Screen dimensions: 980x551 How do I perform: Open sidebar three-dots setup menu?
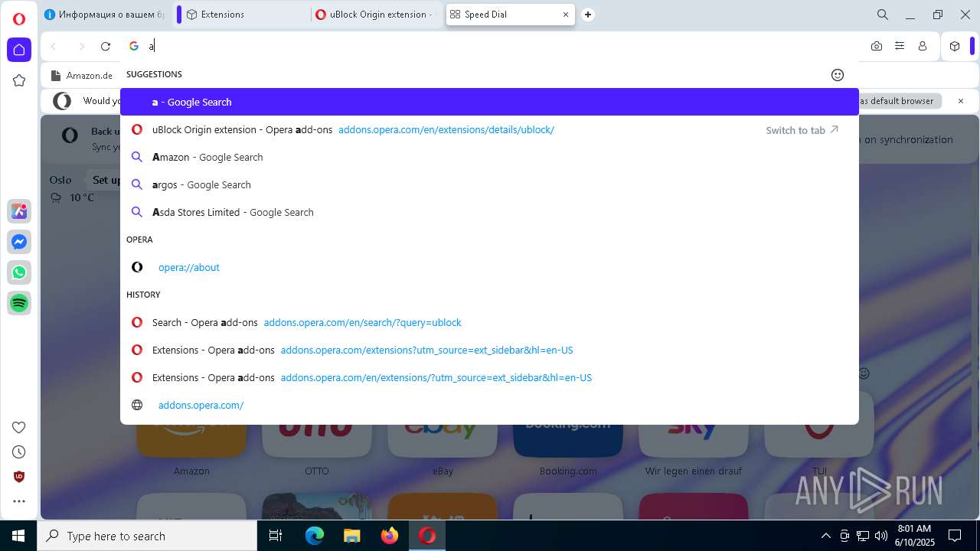point(19,501)
